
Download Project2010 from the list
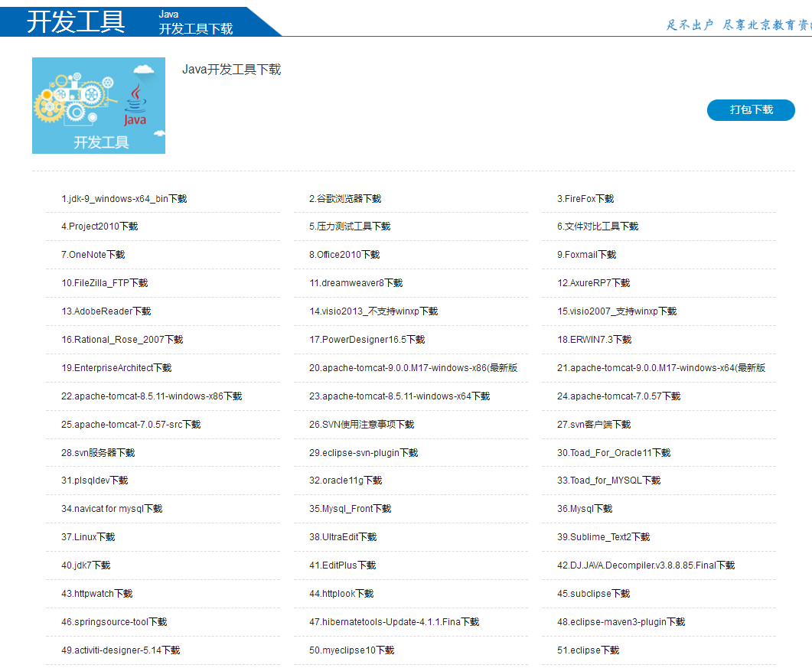coord(99,227)
